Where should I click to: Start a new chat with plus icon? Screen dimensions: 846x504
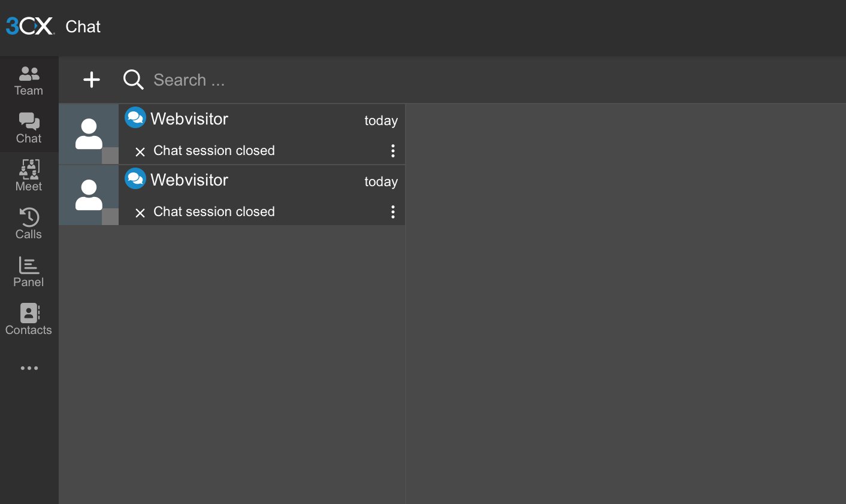92,80
